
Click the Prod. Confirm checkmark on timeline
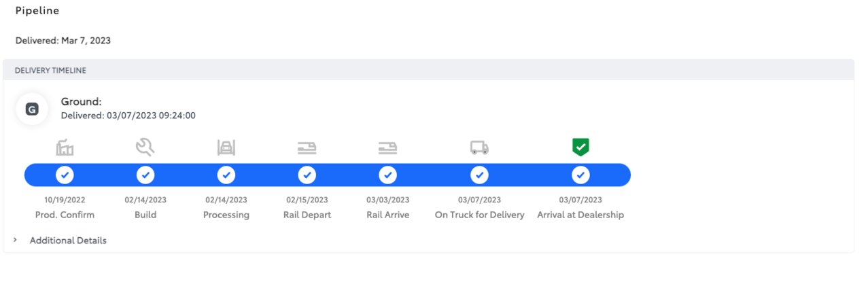point(65,175)
